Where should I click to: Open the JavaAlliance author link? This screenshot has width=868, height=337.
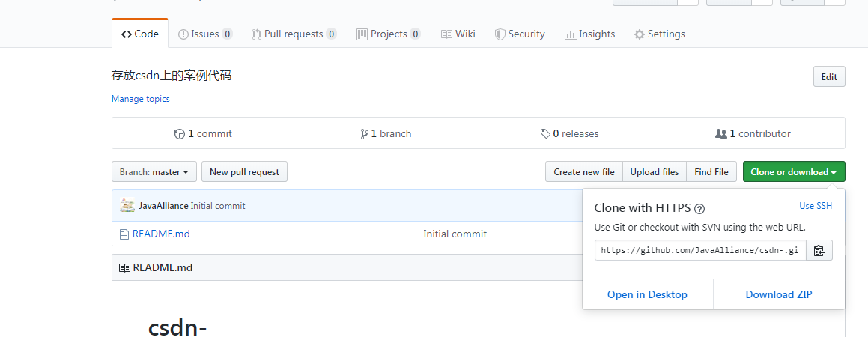coord(163,206)
